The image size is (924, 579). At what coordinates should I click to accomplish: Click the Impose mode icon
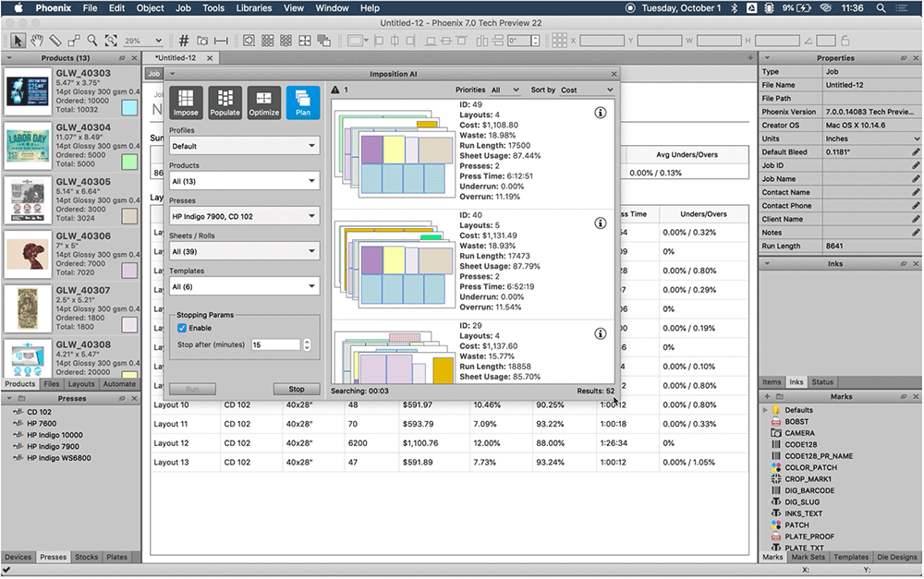(186, 102)
